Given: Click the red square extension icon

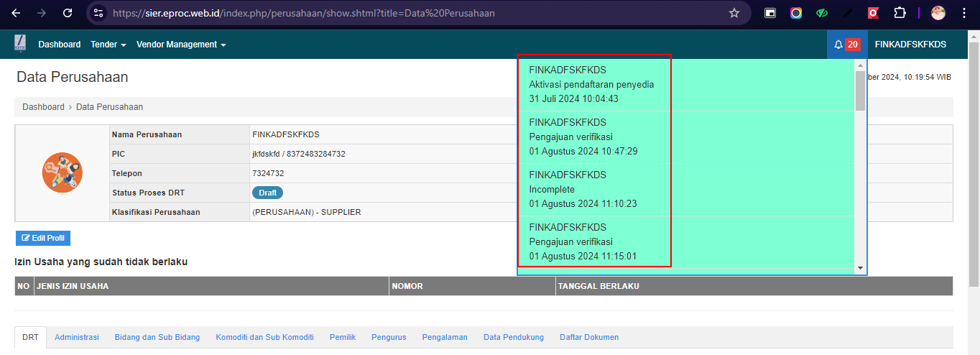Looking at the screenshot, I should point(874,13).
